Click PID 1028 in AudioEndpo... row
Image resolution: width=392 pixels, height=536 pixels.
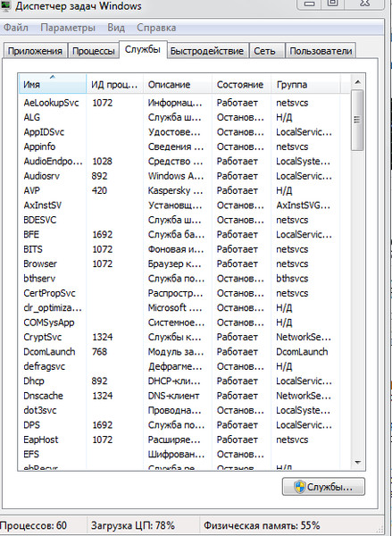(102, 162)
